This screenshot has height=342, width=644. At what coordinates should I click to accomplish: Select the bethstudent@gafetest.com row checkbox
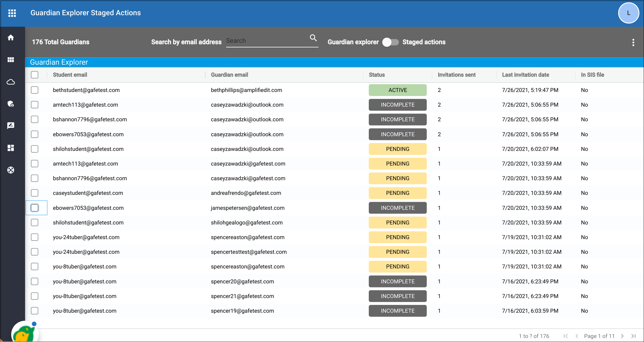35,90
